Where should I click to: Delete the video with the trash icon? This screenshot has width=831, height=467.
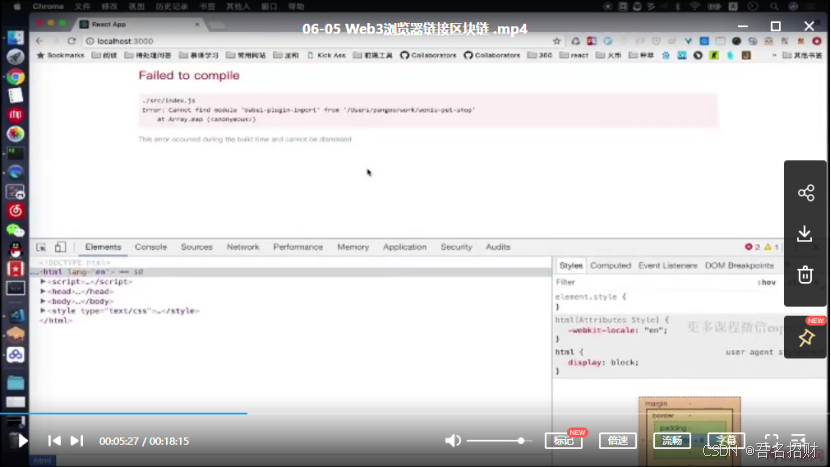(806, 275)
